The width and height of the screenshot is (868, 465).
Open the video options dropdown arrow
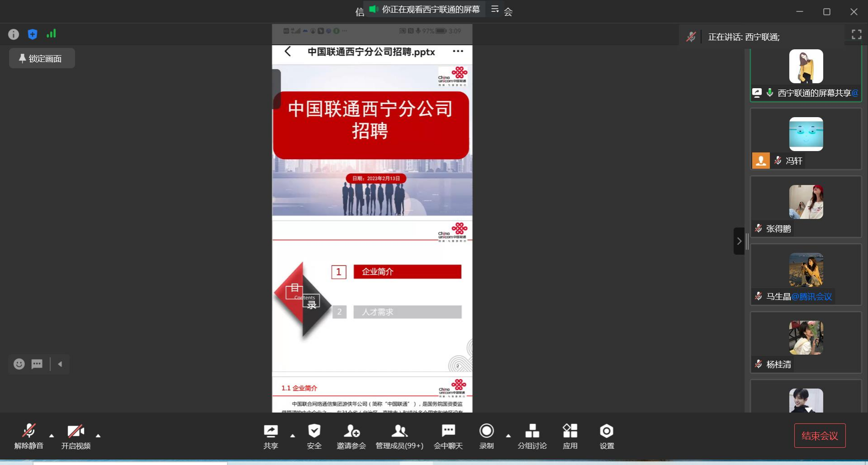click(99, 435)
